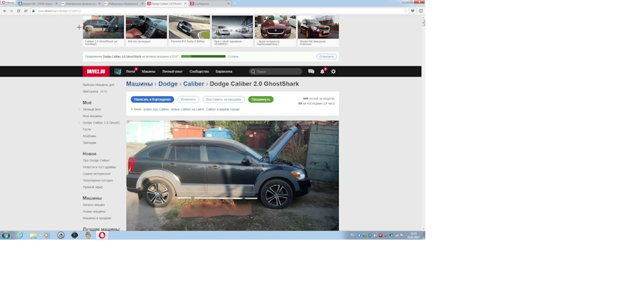This screenshot has height=288, width=644.
Task: Click the site search input field
Action: click(276, 71)
